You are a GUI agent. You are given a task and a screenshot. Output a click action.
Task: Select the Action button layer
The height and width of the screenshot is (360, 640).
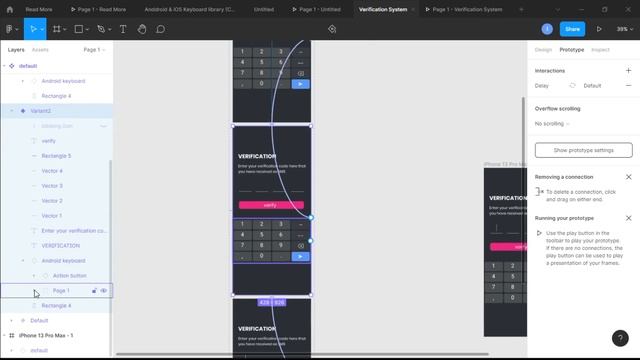(69, 276)
